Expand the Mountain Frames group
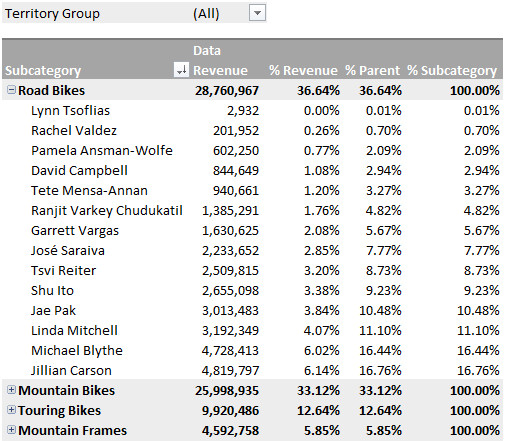 point(11,430)
